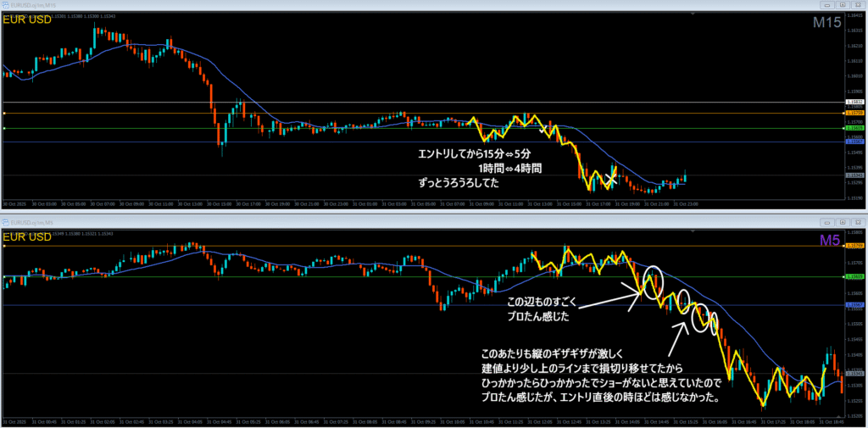868x428 pixels.
Task: Click the 31 Oct 23:00 label on M15 time axis
Action: tap(686, 203)
